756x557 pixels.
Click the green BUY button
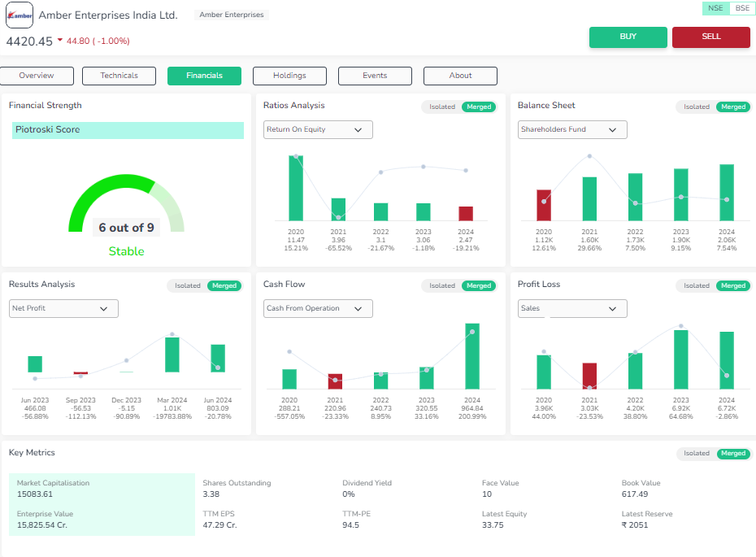(x=628, y=37)
